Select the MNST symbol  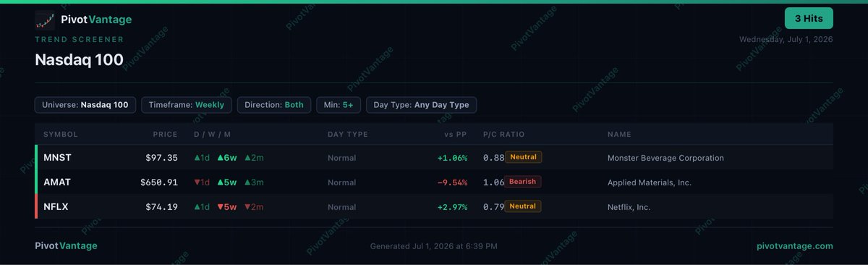click(x=58, y=158)
